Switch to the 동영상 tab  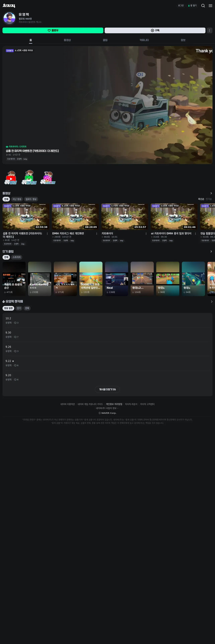click(x=67, y=40)
